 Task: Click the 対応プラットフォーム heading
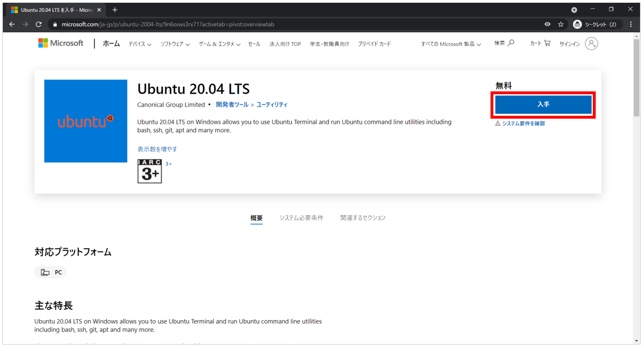73,252
